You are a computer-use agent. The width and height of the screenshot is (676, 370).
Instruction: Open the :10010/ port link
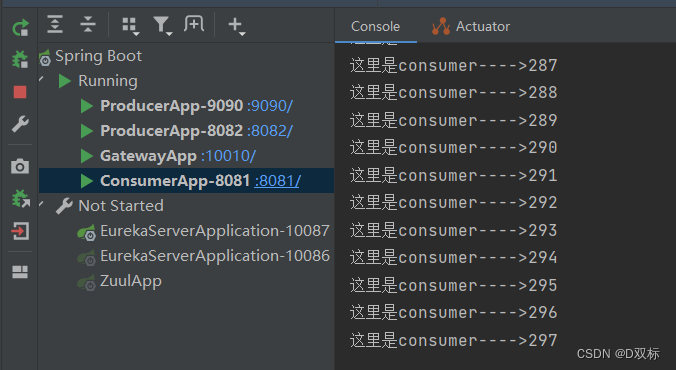228,156
